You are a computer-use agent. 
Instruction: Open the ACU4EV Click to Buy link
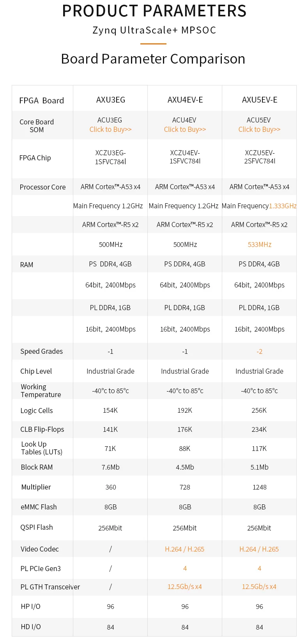[x=185, y=130]
